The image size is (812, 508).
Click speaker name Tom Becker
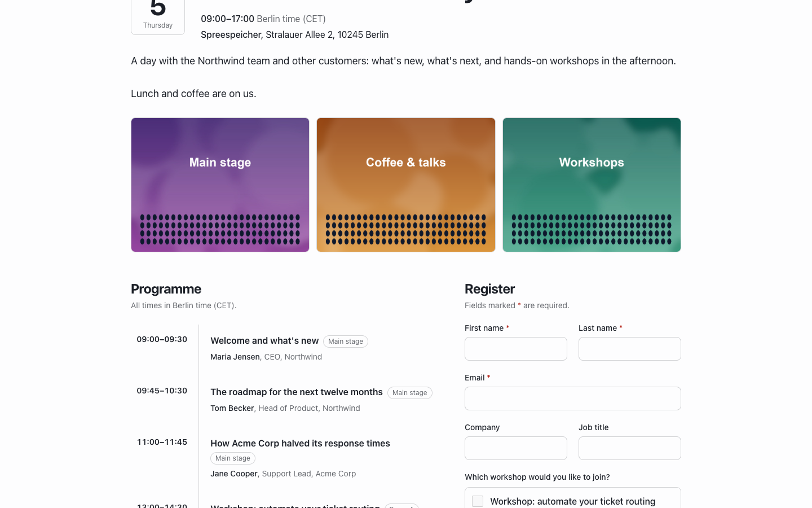pyautogui.click(x=232, y=408)
